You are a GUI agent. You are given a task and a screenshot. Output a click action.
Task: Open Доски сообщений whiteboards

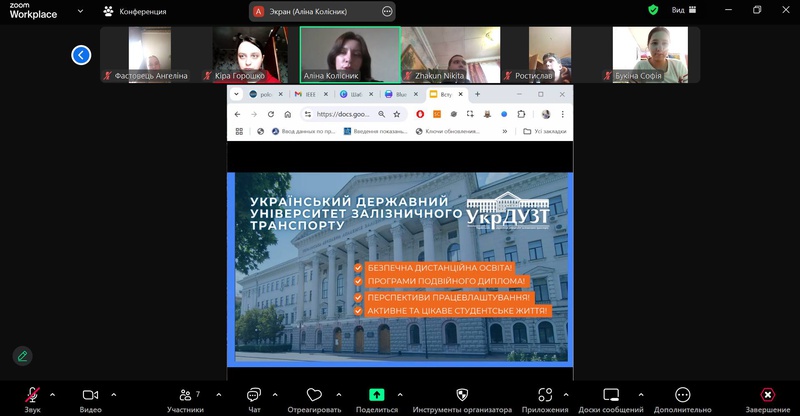coord(611,400)
